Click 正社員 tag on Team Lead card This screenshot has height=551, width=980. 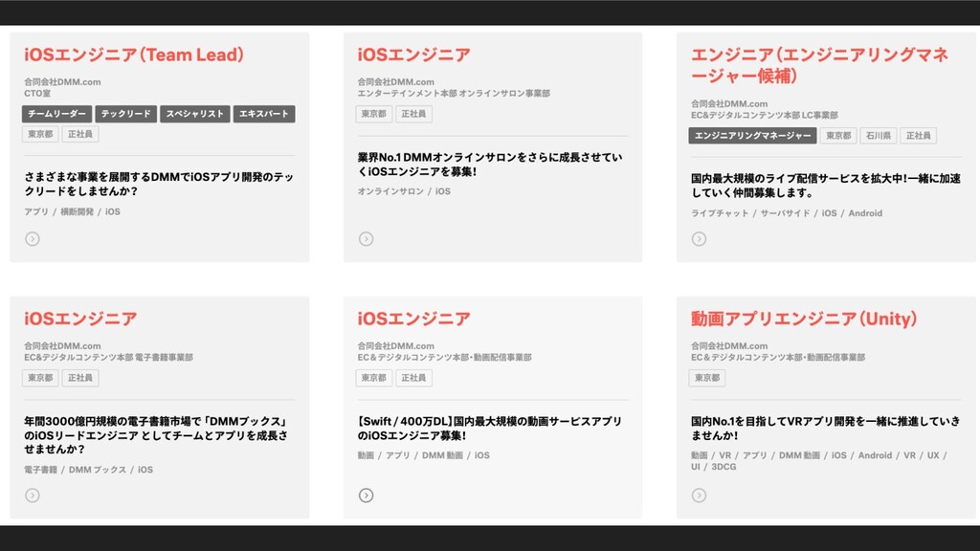(x=80, y=134)
